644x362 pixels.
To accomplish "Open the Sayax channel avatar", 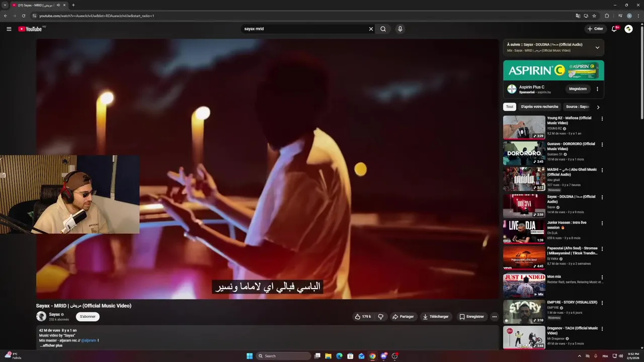I will click(41, 316).
